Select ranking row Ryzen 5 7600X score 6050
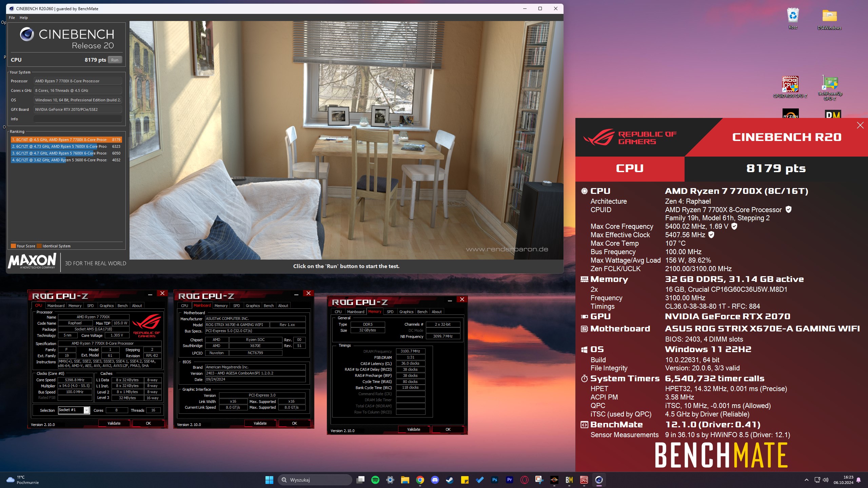 coord(66,153)
